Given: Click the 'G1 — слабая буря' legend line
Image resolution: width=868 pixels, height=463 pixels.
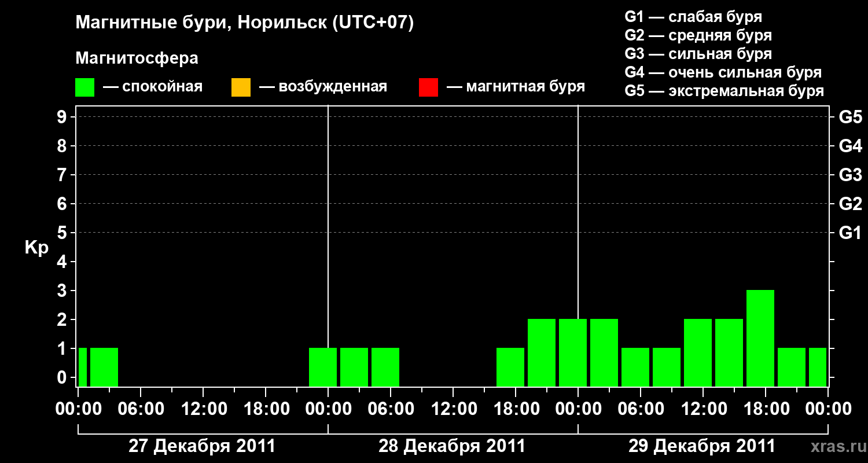Looking at the screenshot, I should [x=693, y=17].
